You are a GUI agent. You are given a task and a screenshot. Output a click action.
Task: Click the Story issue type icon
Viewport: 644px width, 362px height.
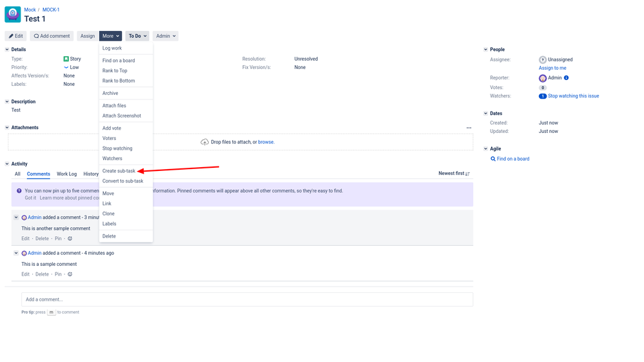point(66,59)
